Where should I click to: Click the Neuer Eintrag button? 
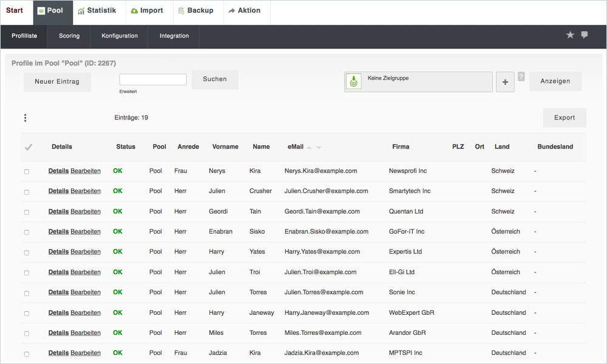click(x=57, y=81)
